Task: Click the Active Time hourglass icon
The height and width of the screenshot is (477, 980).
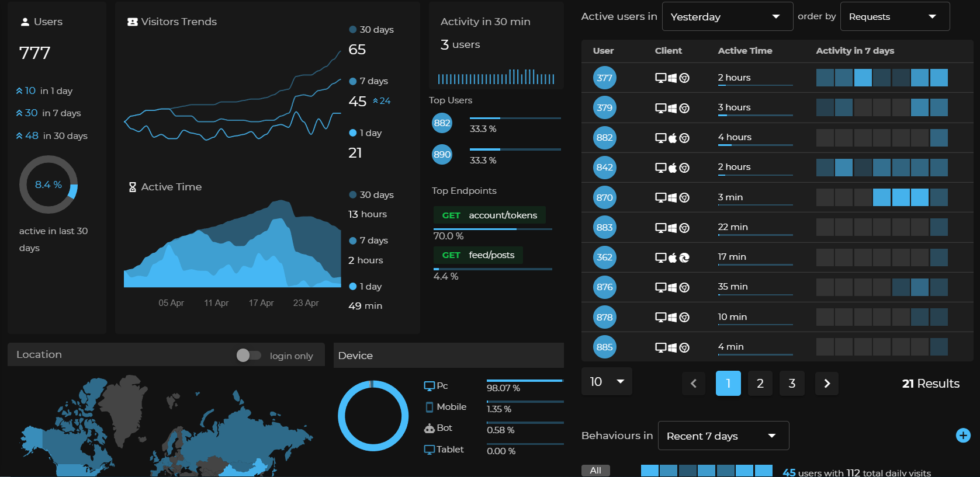Action: [133, 187]
